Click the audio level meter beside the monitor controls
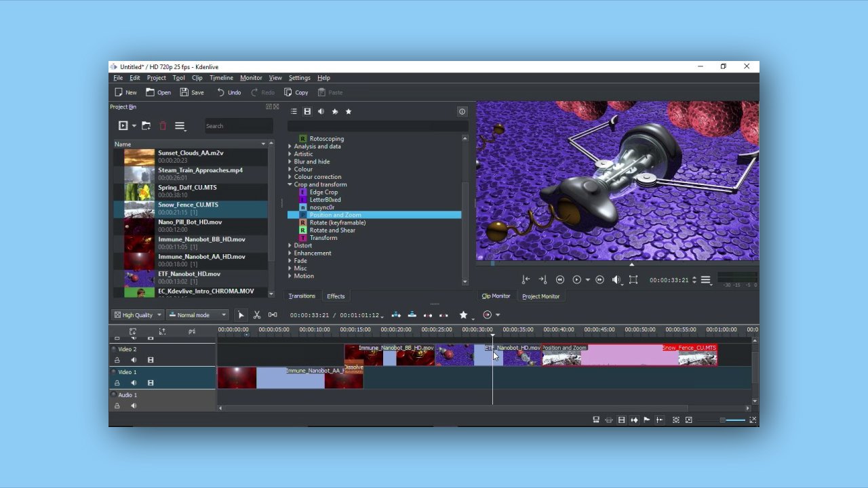The image size is (868, 488). pos(736,277)
